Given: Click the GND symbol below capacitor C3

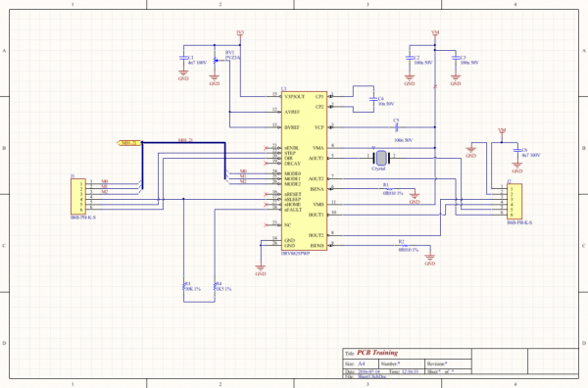Looking at the screenshot, I should (x=456, y=80).
